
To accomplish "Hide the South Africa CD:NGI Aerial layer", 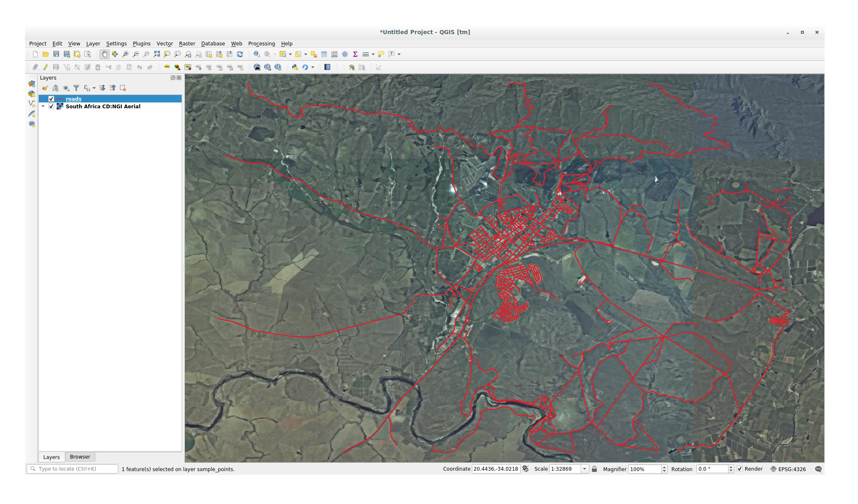I will click(51, 106).
